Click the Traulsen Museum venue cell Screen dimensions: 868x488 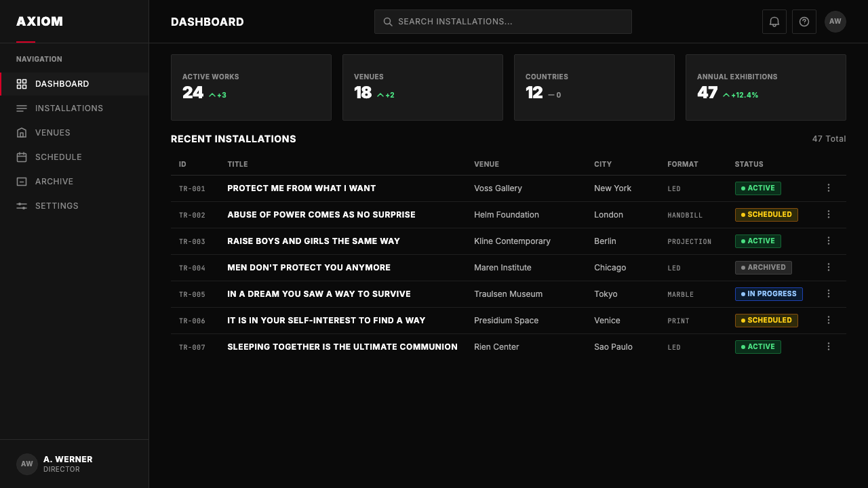click(x=509, y=294)
